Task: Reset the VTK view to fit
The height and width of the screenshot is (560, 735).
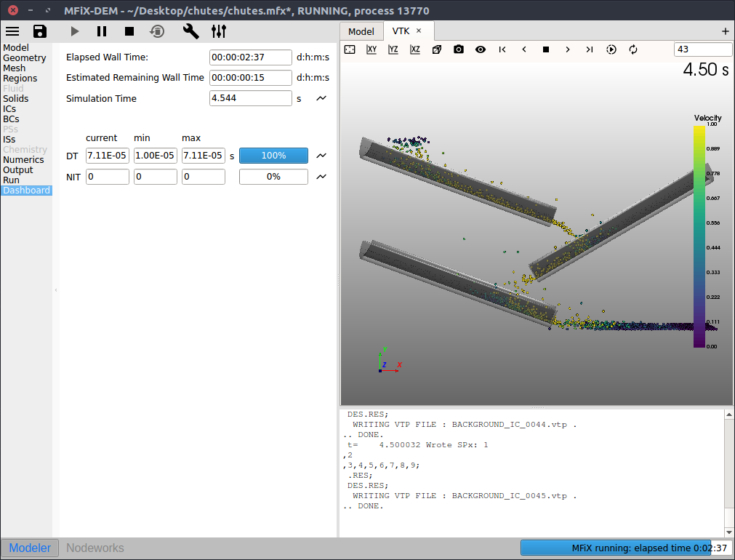Action: [x=350, y=49]
